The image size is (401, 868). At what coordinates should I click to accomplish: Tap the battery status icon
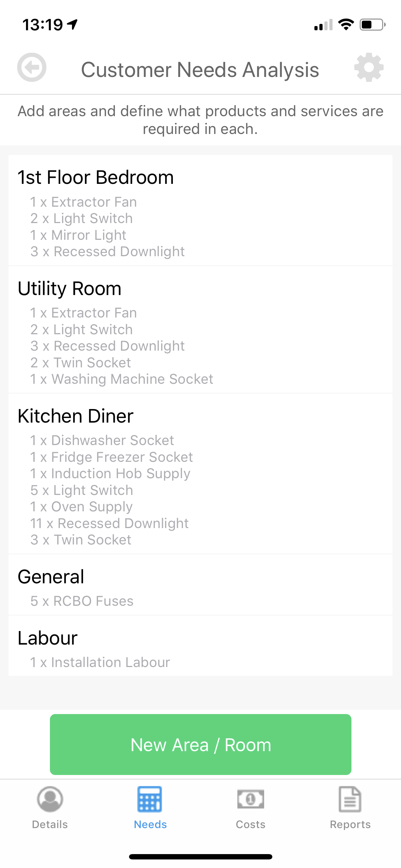point(372,25)
